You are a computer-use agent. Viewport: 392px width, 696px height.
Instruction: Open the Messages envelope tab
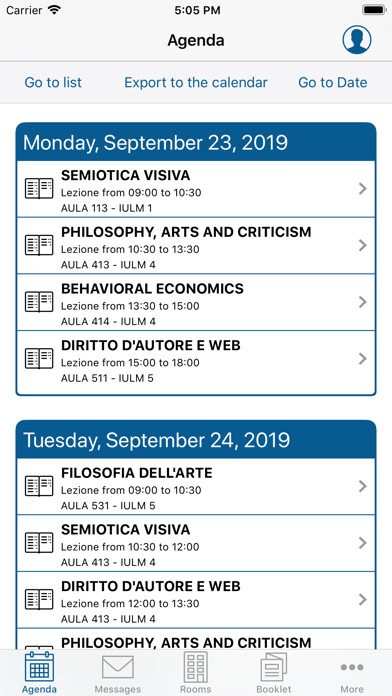coord(118,668)
